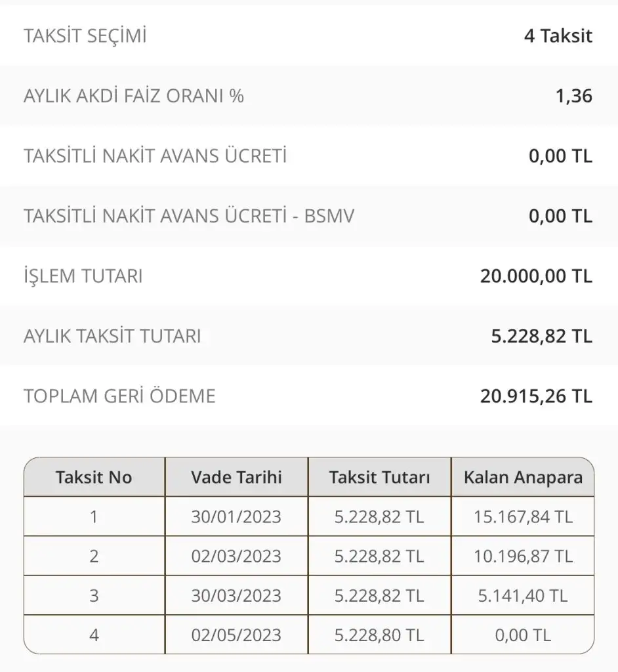Viewport: 618px width, 672px height.
Task: Select the 02/03/2023 due date cell
Action: pos(236,556)
